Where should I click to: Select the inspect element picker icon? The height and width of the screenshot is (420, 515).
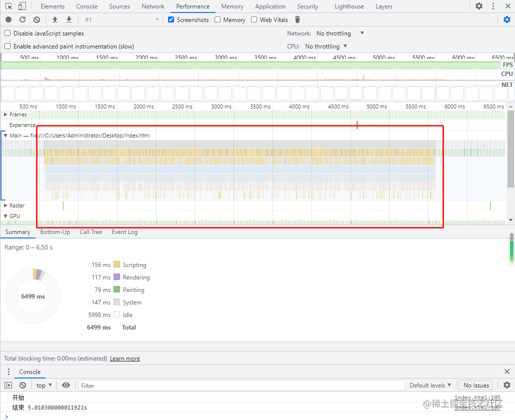coord(8,6)
